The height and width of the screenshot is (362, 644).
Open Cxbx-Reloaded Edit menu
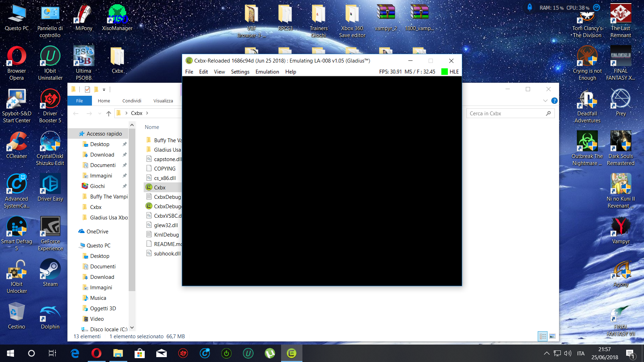point(203,72)
